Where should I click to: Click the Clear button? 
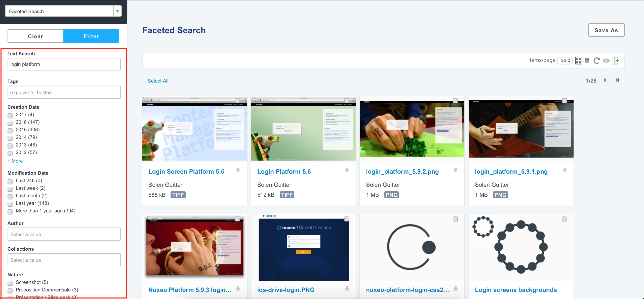(35, 36)
